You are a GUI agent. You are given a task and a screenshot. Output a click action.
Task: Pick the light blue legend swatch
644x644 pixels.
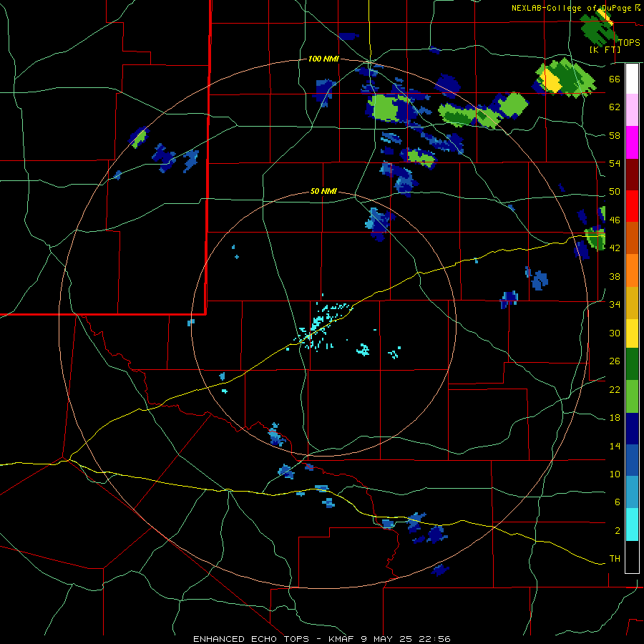[x=632, y=492]
